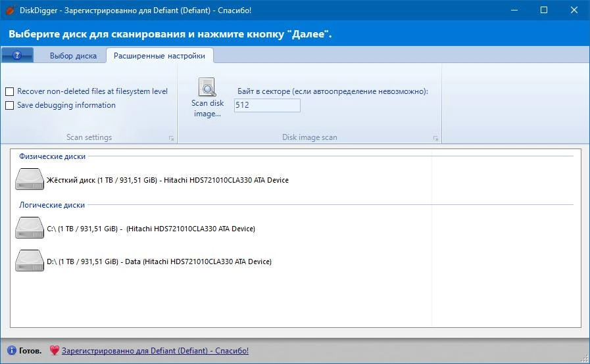Open the help question-mark menu button

[17, 55]
